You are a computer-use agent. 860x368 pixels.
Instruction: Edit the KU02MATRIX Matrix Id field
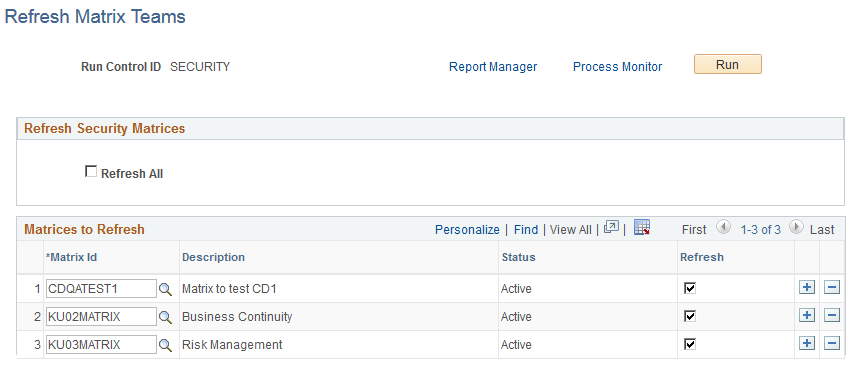tap(101, 316)
